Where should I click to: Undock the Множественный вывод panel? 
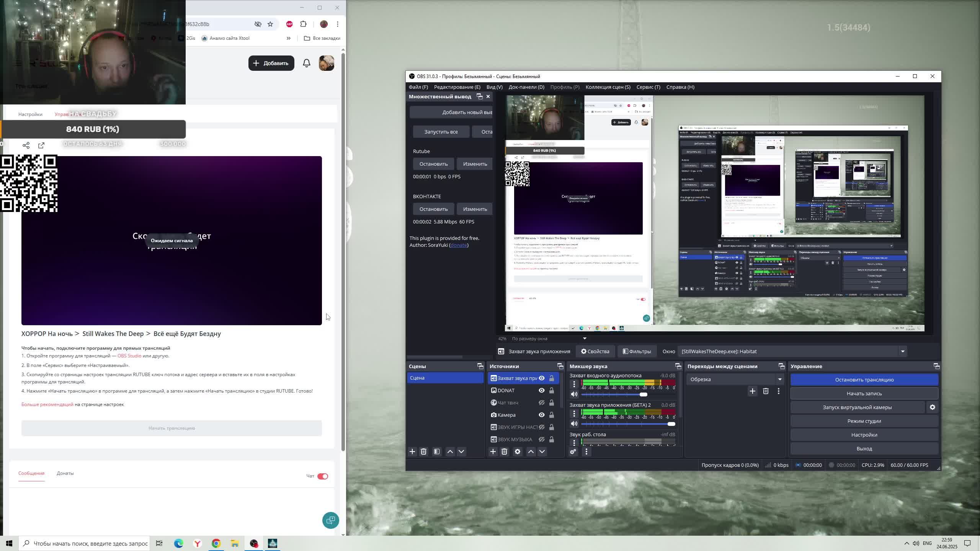[480, 96]
